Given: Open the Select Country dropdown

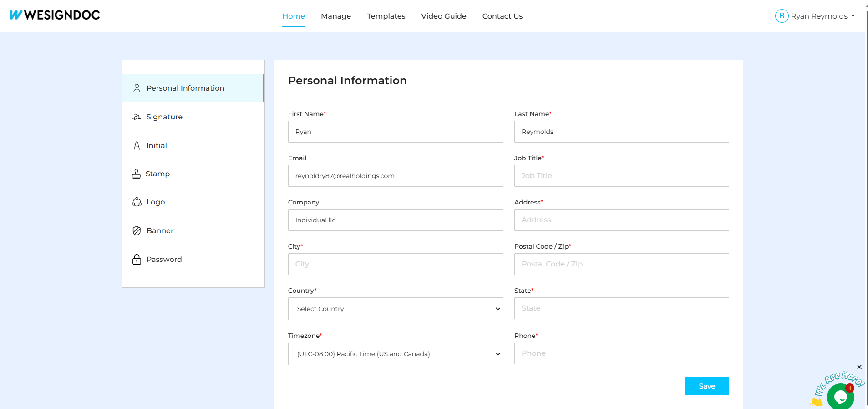Looking at the screenshot, I should 395,309.
